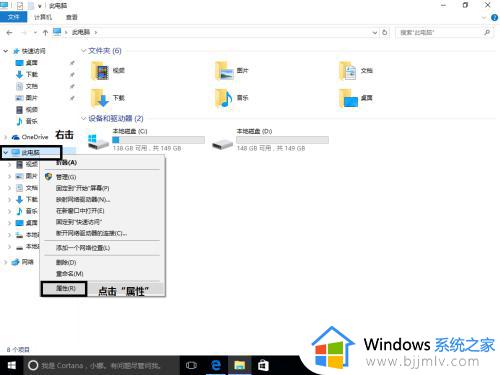The image size is (500, 375).
Task: Select 文档 under 快速访问
Action: pos(27,86)
